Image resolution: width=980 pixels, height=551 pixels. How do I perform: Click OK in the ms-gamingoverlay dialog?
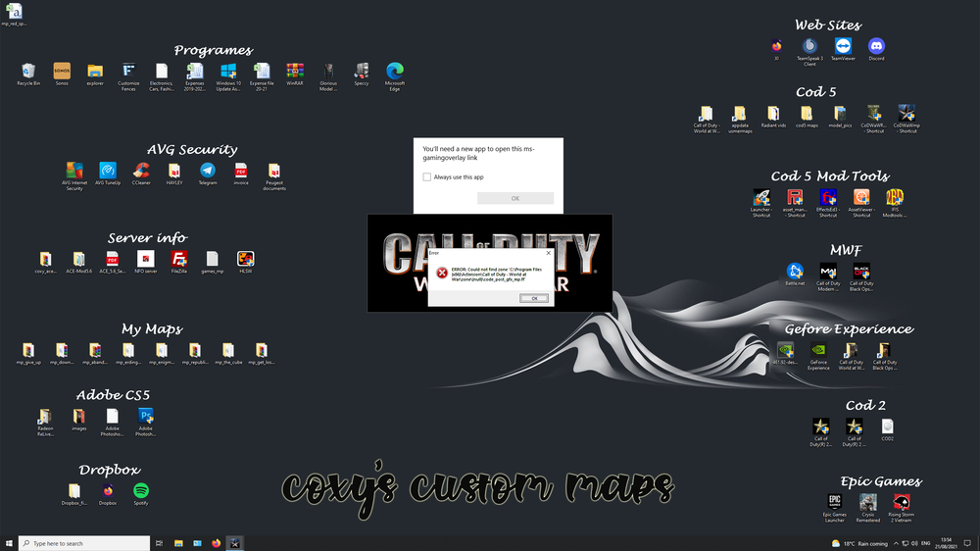(515, 198)
